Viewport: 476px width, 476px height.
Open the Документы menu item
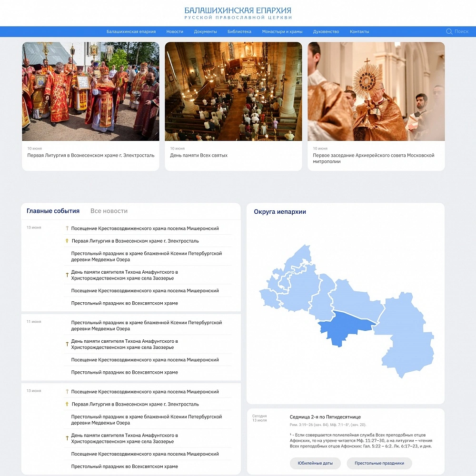click(205, 31)
